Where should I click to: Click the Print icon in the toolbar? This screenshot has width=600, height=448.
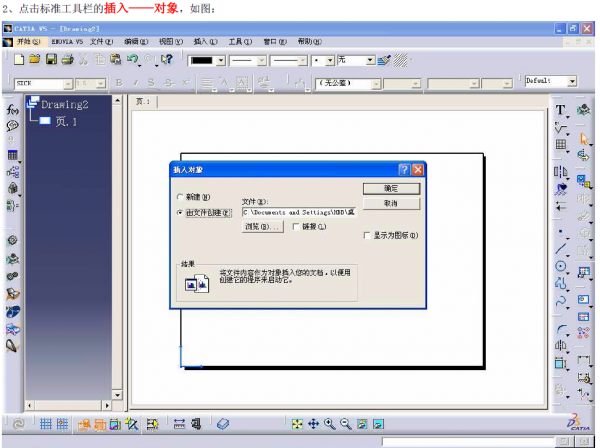pos(68,59)
